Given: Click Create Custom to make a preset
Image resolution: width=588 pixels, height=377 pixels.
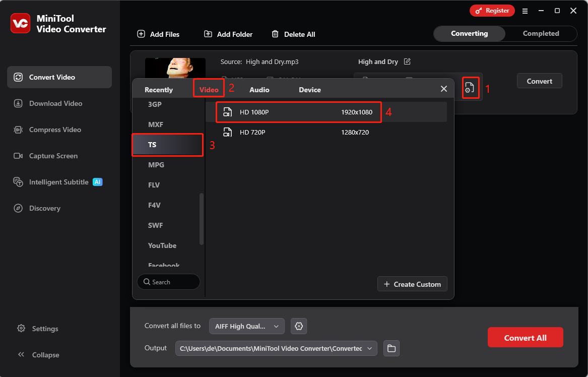Looking at the screenshot, I should coord(412,284).
